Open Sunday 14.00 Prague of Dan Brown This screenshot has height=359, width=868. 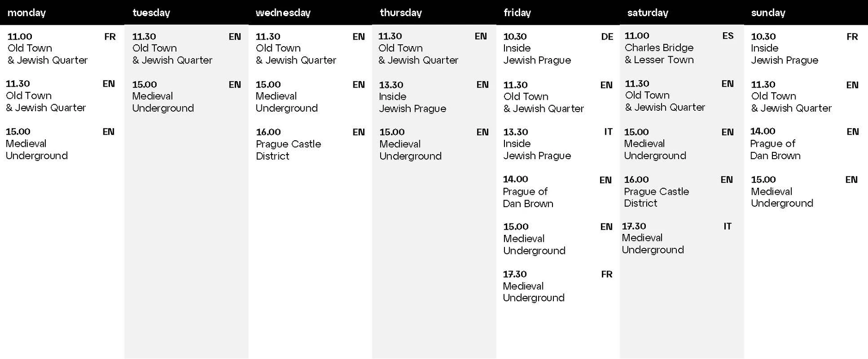pyautogui.click(x=775, y=144)
